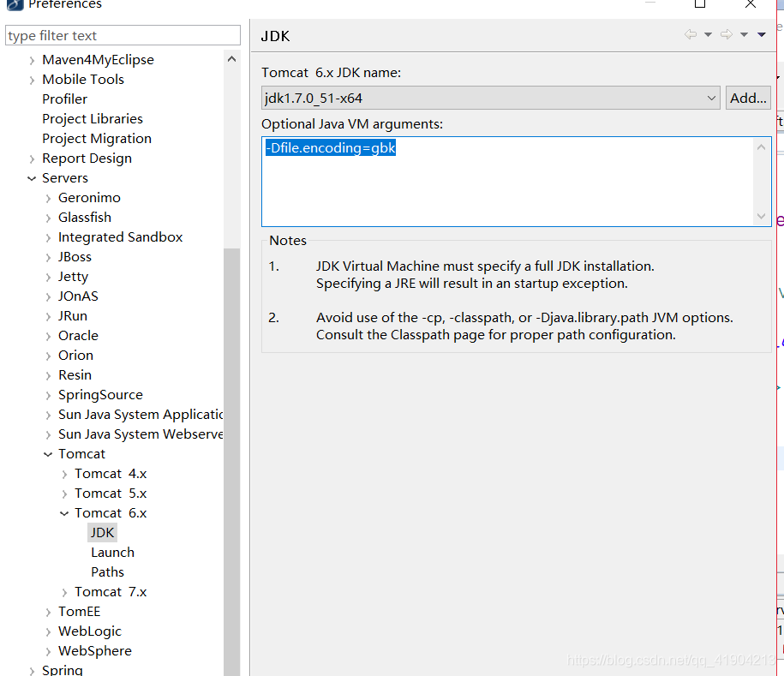
Task: Open the back history dropdown arrow
Action: (708, 34)
